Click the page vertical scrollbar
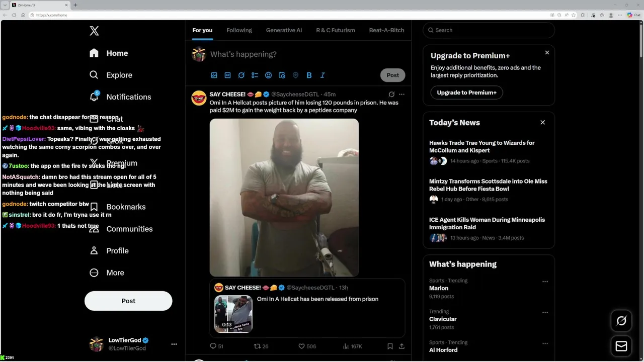The width and height of the screenshot is (644, 362). pos(641,40)
